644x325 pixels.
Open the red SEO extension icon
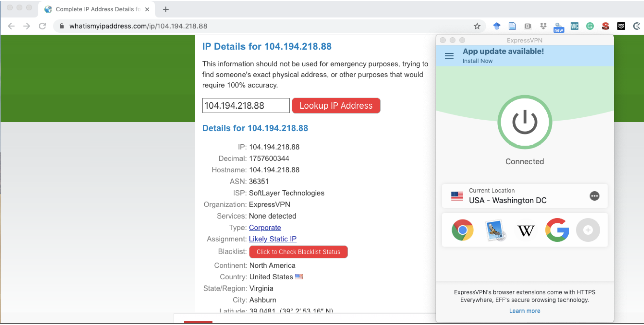pos(606,26)
